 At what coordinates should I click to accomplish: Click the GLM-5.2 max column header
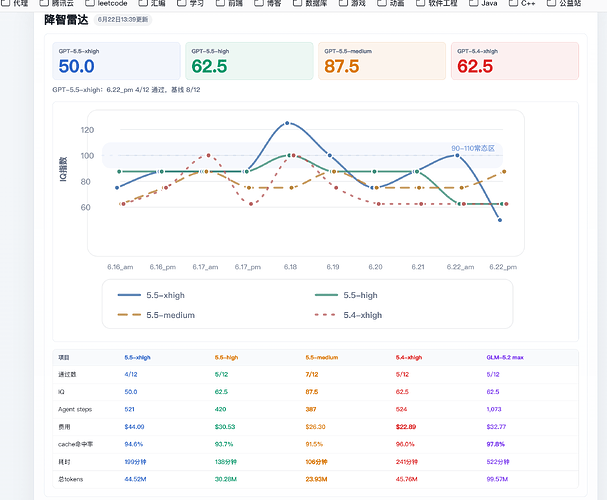(x=505, y=357)
